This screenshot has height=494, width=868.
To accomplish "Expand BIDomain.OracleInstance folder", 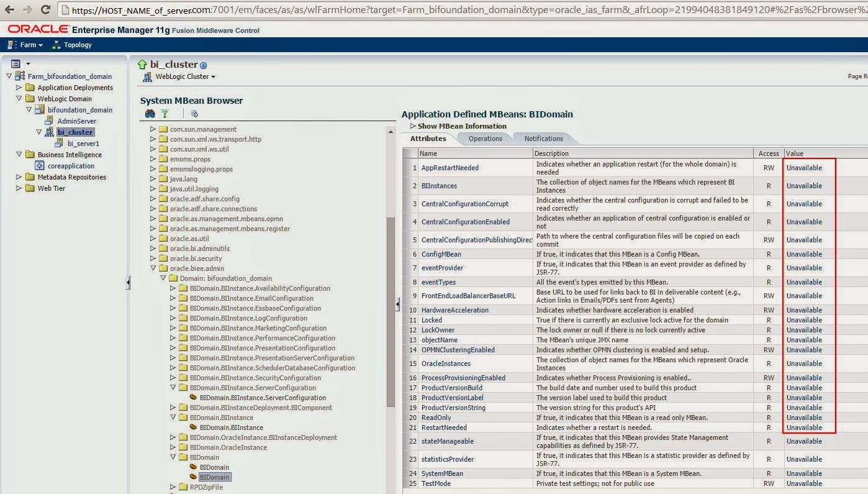I will (173, 447).
